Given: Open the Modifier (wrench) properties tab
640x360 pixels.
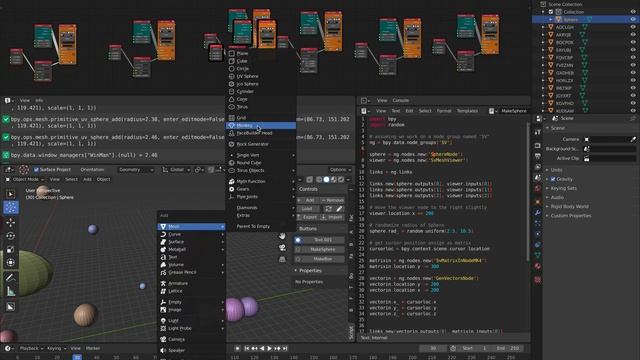Looking at the screenshot, I should click(x=538, y=213).
